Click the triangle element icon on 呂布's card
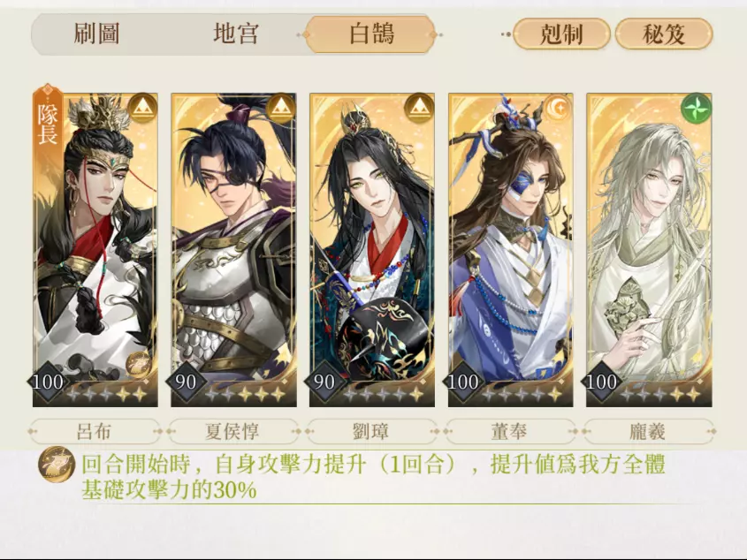The height and width of the screenshot is (560, 747). (x=142, y=108)
